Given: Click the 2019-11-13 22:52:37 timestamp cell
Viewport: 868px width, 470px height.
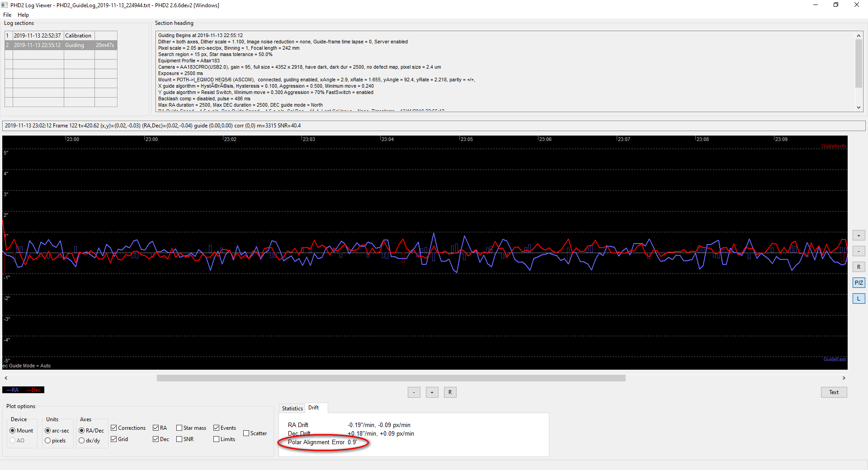Looking at the screenshot, I should pos(38,36).
